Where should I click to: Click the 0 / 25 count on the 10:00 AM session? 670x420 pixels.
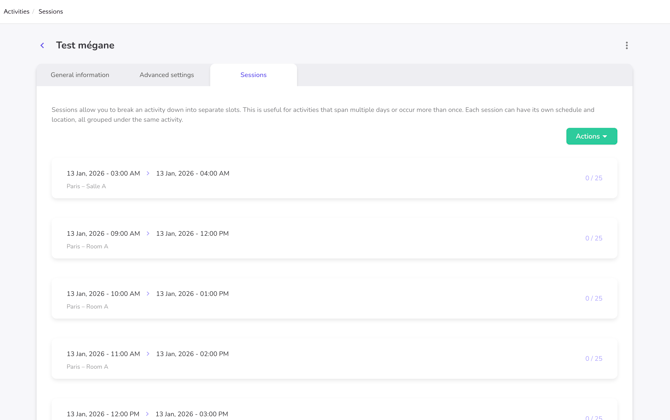pyautogui.click(x=593, y=298)
